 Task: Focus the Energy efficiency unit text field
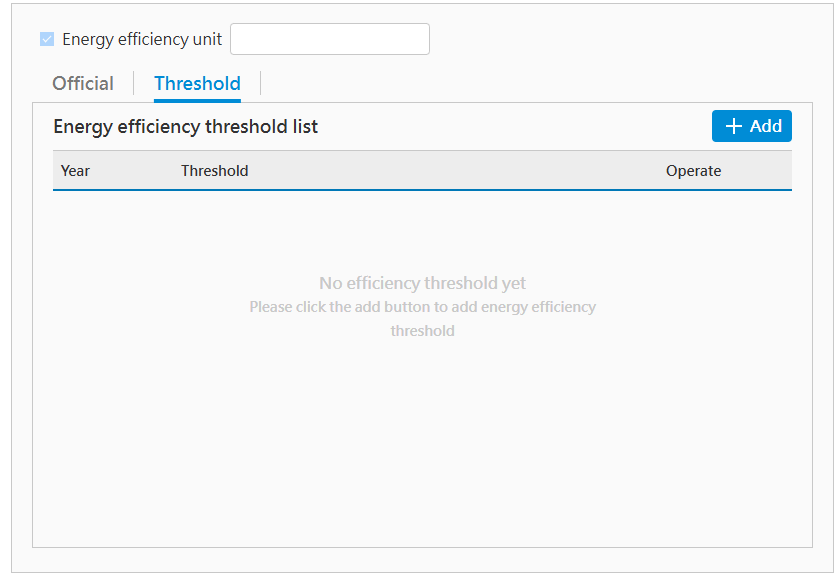(x=329, y=39)
